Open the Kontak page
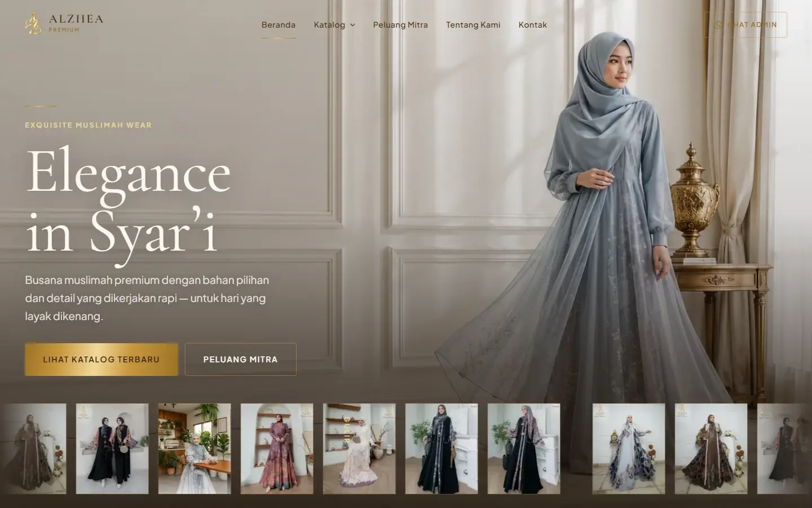Viewport: 812px width, 508px height. [533, 25]
